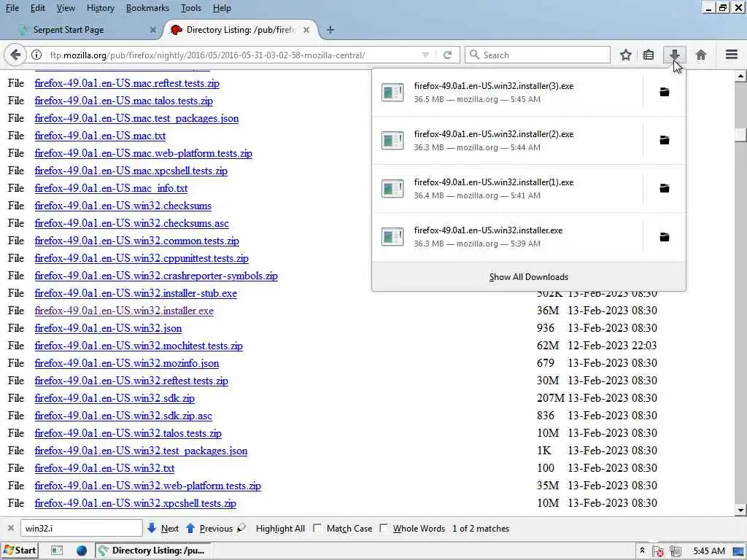This screenshot has height=560, width=747.
Task: Click the red shield tray icon
Action: [x=659, y=551]
